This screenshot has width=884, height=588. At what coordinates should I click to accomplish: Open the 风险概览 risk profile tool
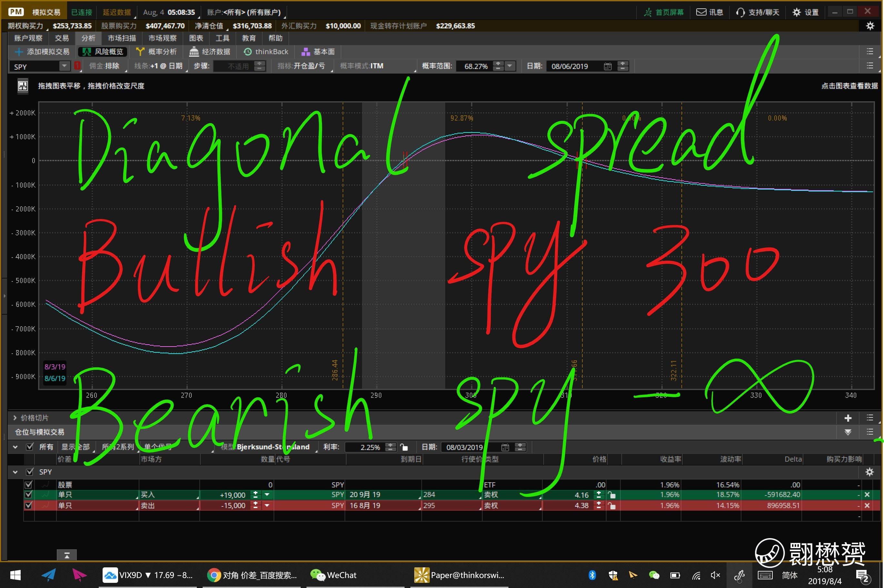pos(102,52)
